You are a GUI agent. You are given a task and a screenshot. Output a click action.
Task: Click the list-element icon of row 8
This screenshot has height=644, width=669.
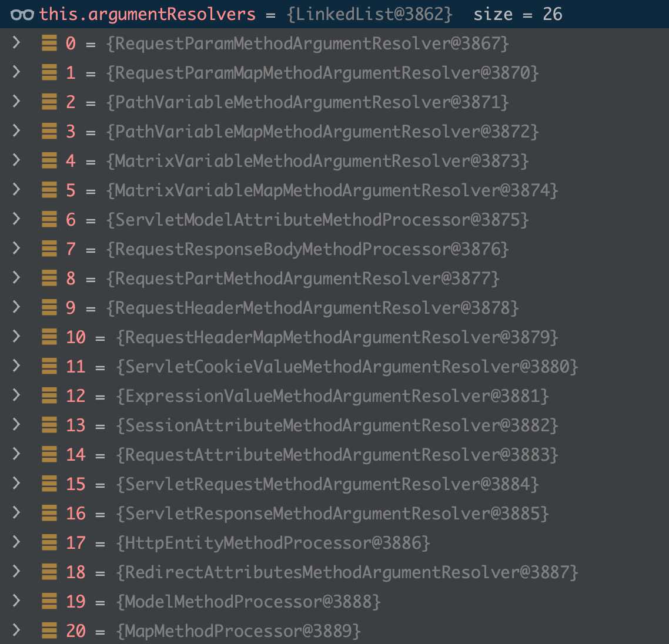point(49,278)
